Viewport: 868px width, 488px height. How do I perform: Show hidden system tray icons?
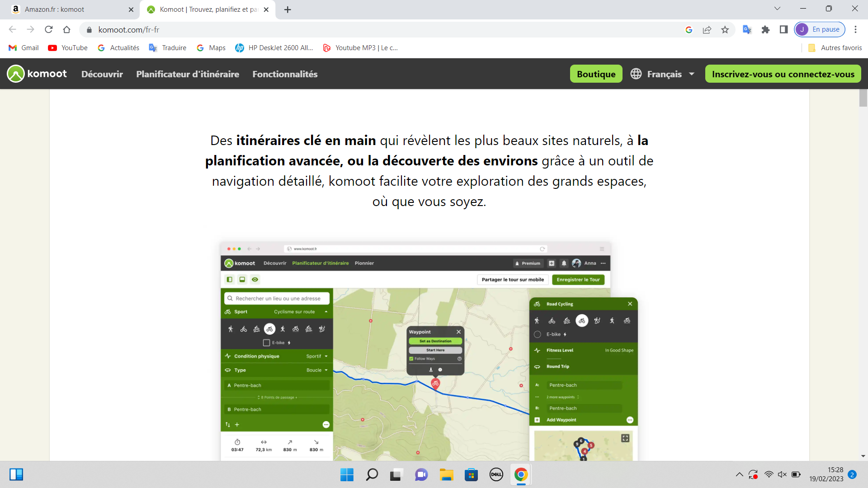pos(739,474)
